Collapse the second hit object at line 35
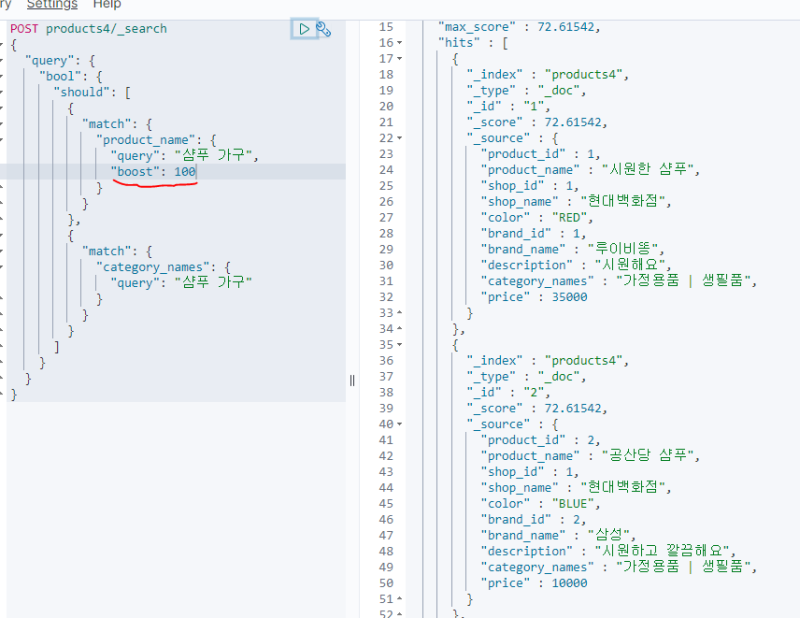This screenshot has height=618, width=800. [x=400, y=345]
